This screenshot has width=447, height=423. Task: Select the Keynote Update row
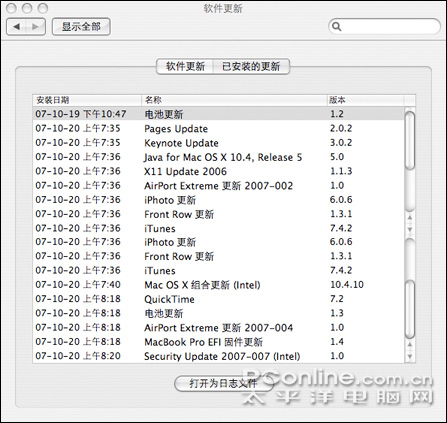[218, 143]
